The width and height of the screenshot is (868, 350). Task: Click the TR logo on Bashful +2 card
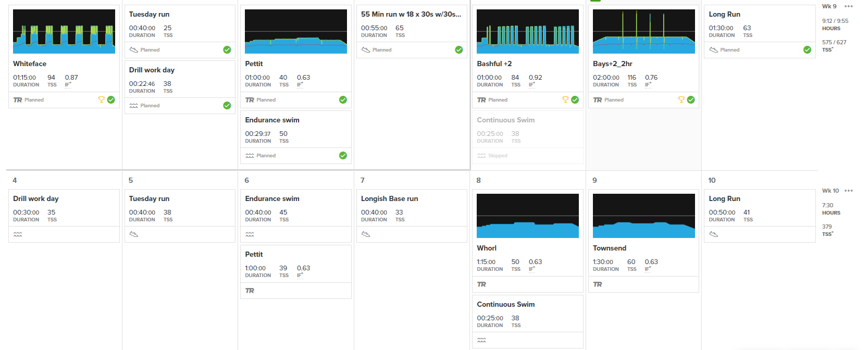click(481, 100)
